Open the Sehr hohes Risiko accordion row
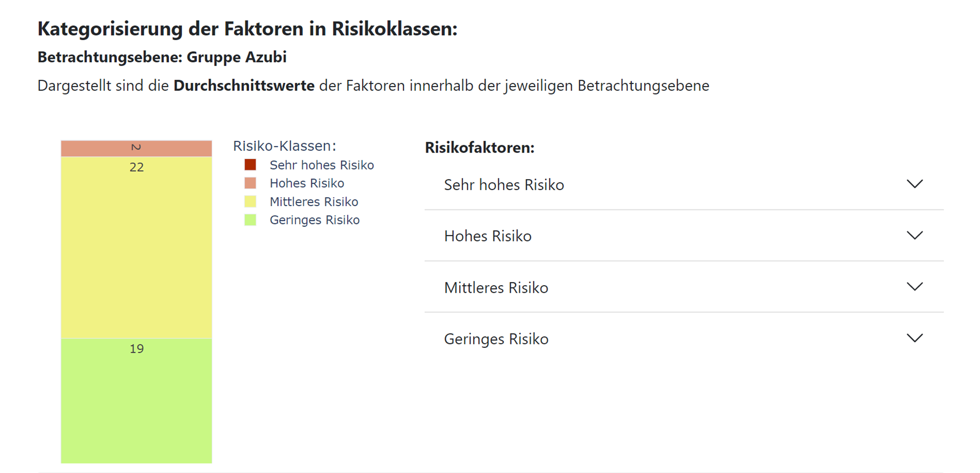The height and width of the screenshot is (473, 980). coord(684,184)
